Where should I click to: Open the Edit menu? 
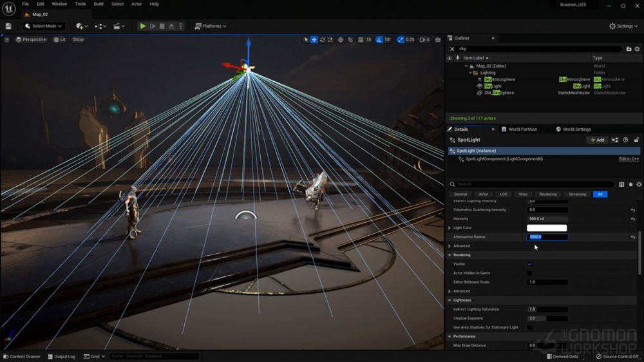pos(40,4)
